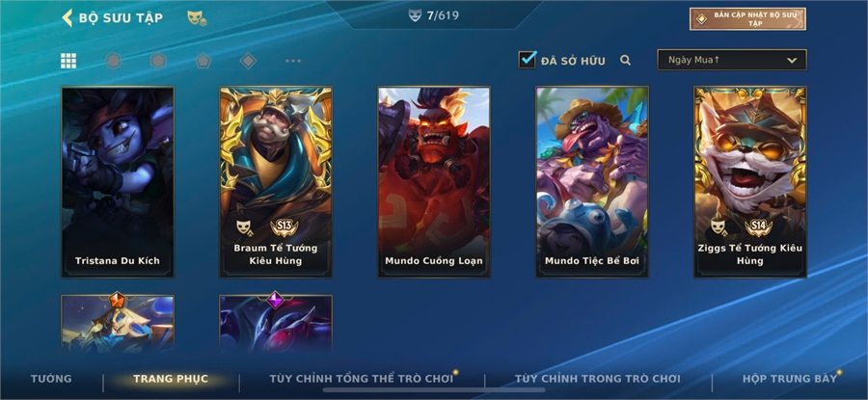Select Ziggs Tể Tướng Kiêu Hùng skin card
This screenshot has width=868, height=400.
(x=750, y=182)
